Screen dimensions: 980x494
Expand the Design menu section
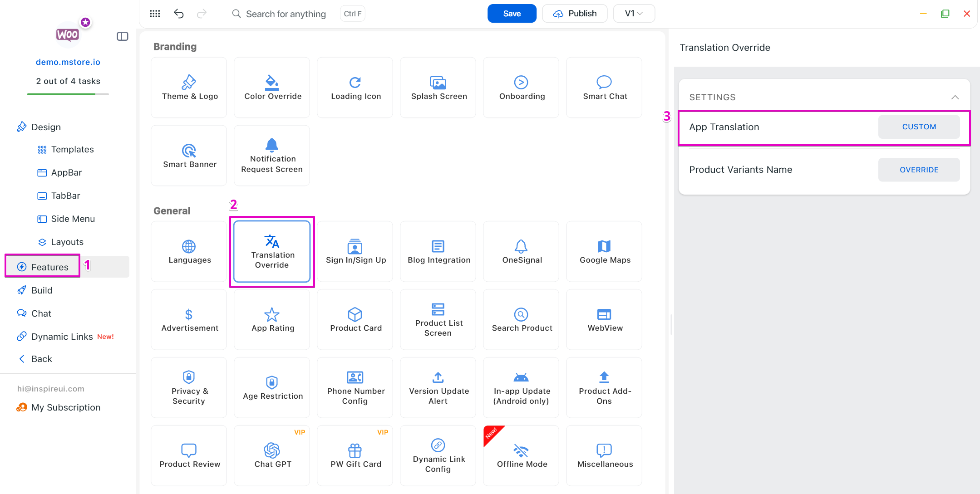click(46, 127)
